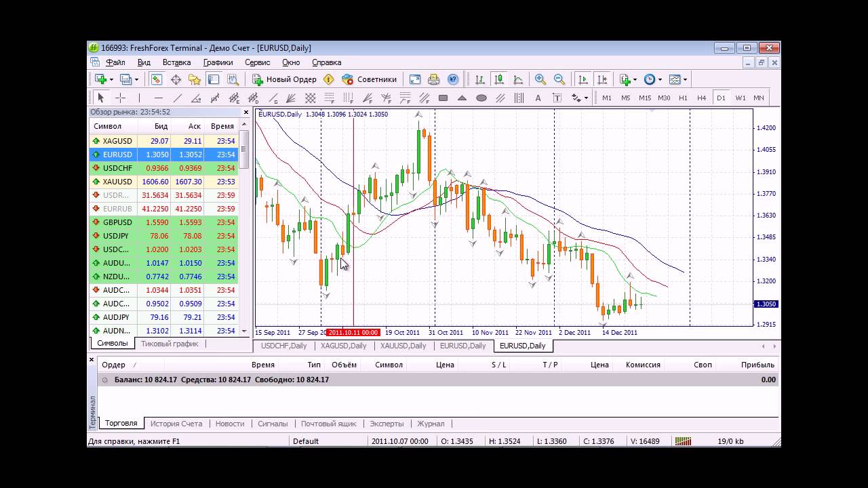
Task: Click the fullscreen toggle icon
Action: coord(415,79)
